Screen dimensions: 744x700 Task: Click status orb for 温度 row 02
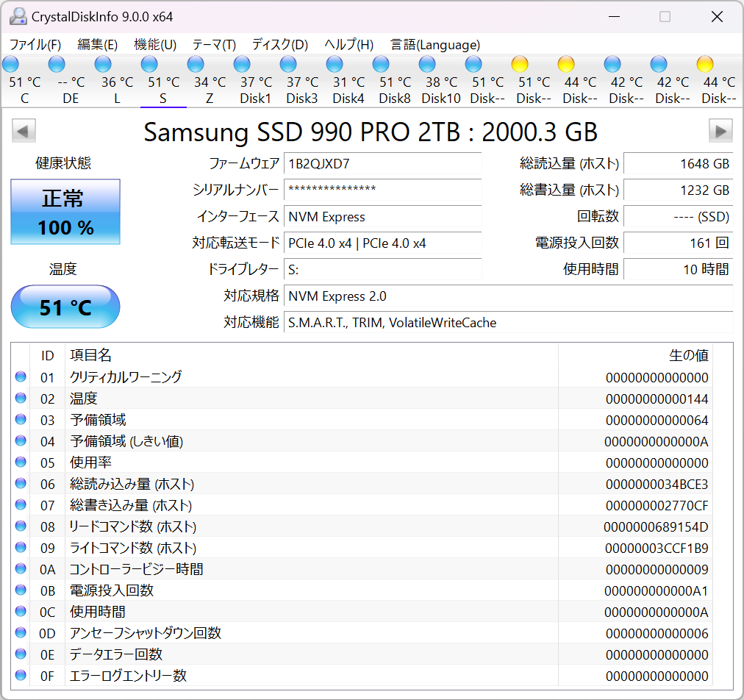[x=21, y=399]
